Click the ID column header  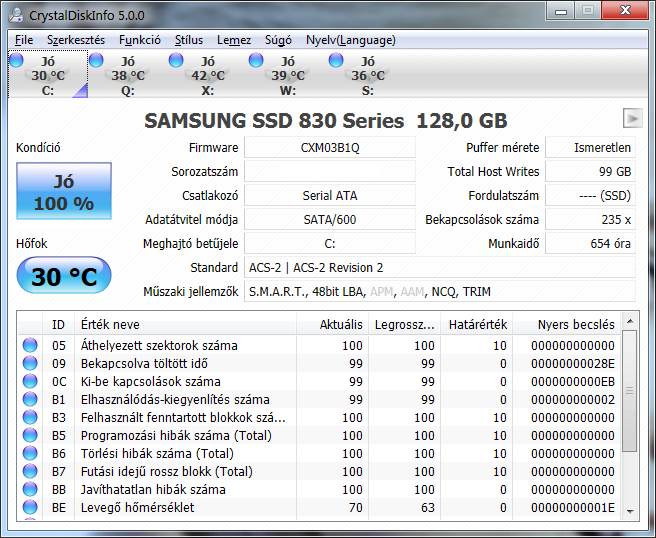(x=59, y=324)
